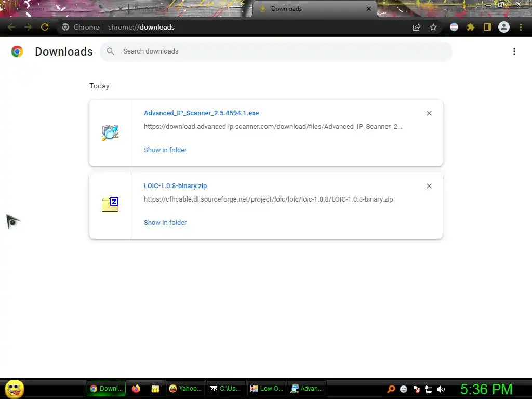Screen dimensions: 532x399
Task: Click the Chrome site info icon
Action: coord(65,27)
